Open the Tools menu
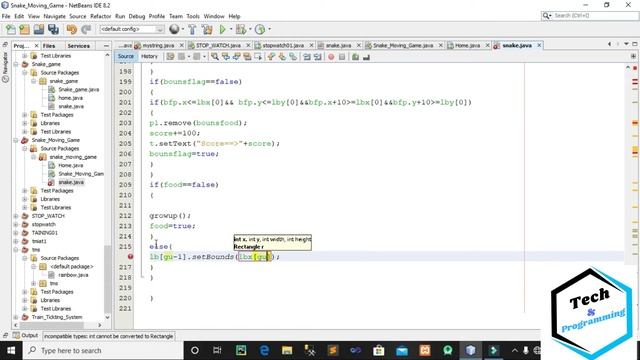 coord(193,16)
